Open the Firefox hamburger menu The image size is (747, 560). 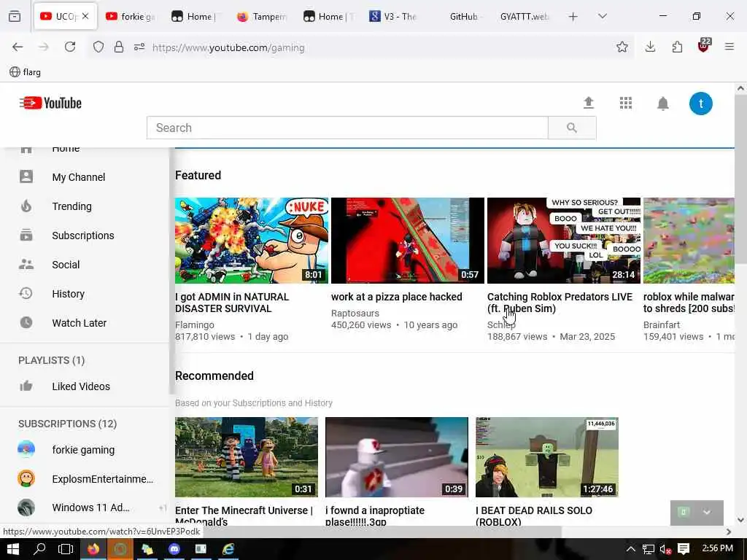click(729, 47)
